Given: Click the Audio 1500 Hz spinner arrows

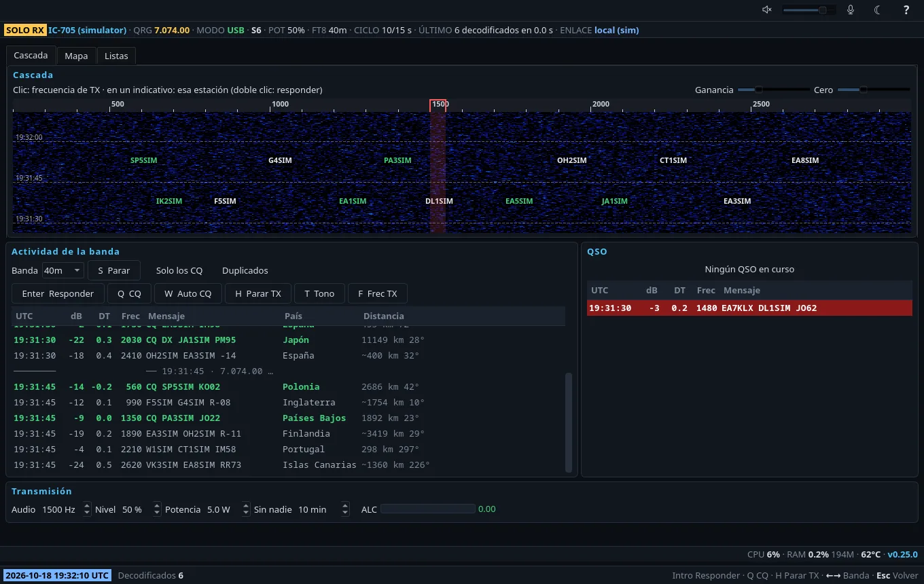Looking at the screenshot, I should point(86,509).
